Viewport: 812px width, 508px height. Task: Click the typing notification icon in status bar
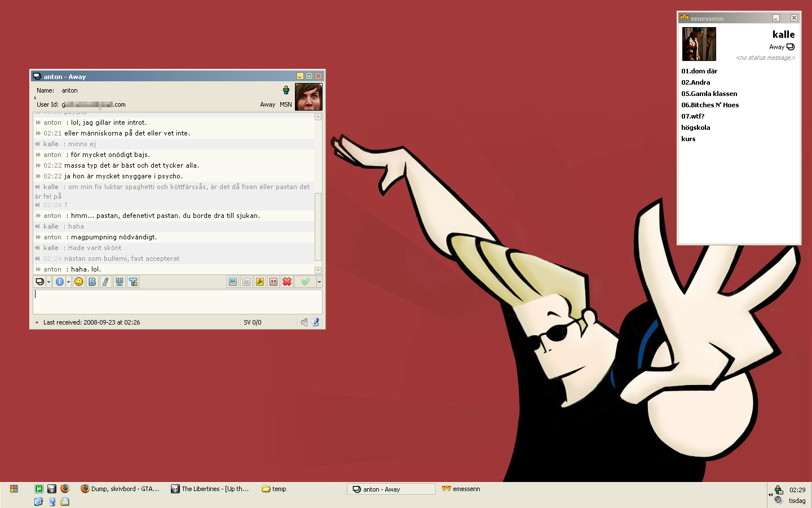point(315,322)
